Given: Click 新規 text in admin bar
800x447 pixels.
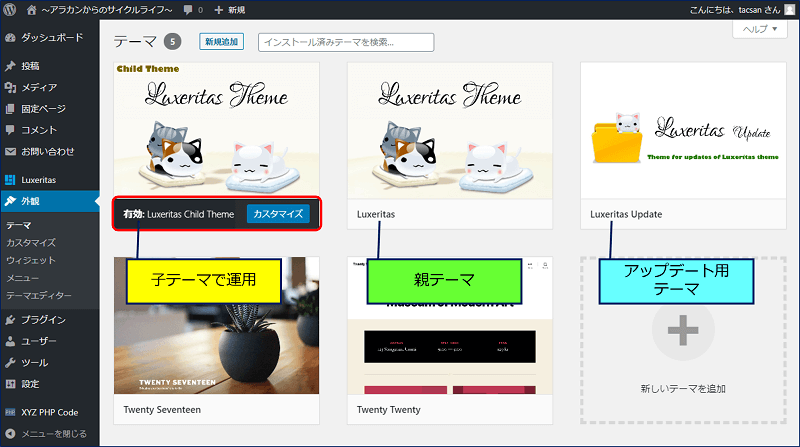Looking at the screenshot, I should 237,10.
